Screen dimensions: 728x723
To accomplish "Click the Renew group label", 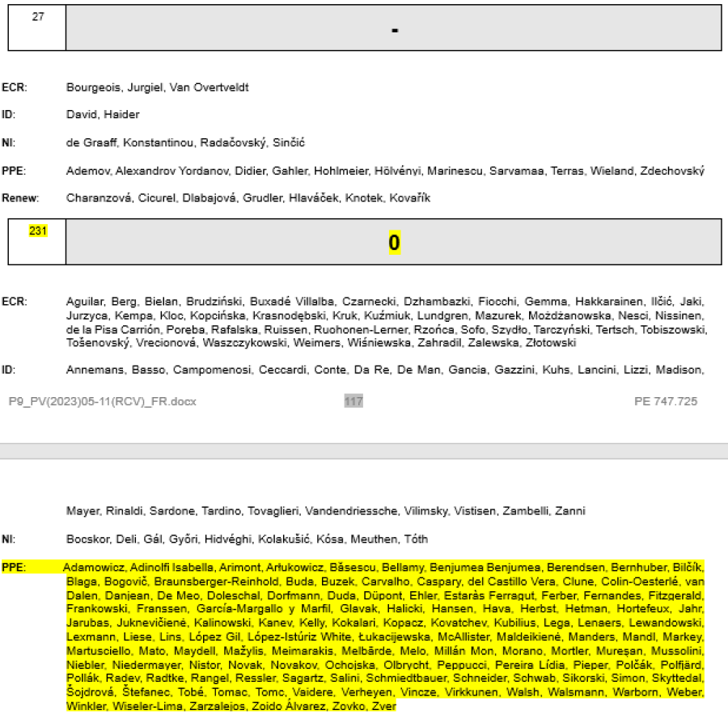I will [20, 198].
